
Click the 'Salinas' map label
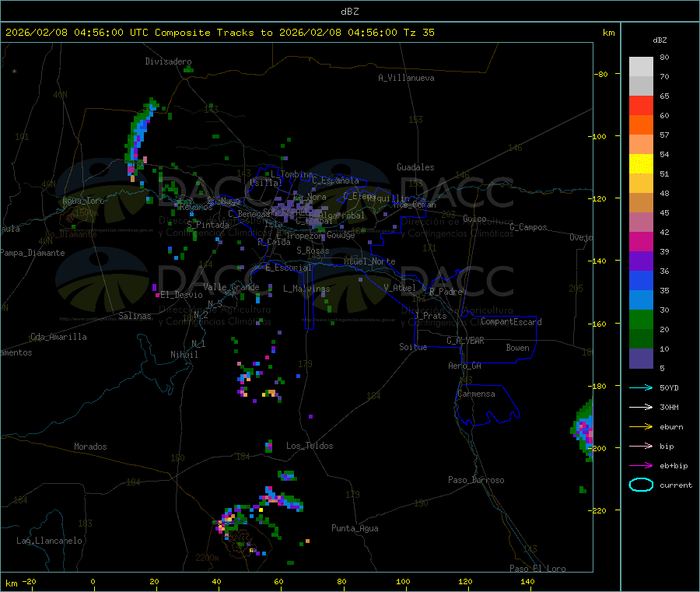coord(135,316)
